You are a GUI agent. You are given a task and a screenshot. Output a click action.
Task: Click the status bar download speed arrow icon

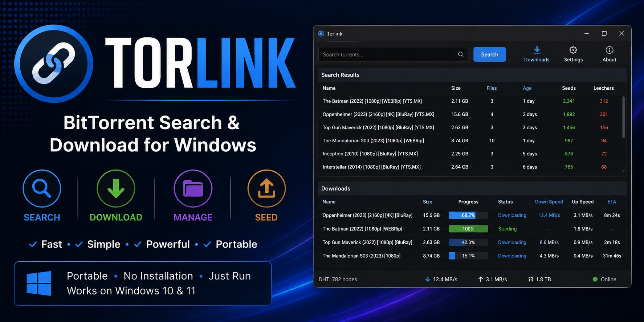click(x=428, y=279)
